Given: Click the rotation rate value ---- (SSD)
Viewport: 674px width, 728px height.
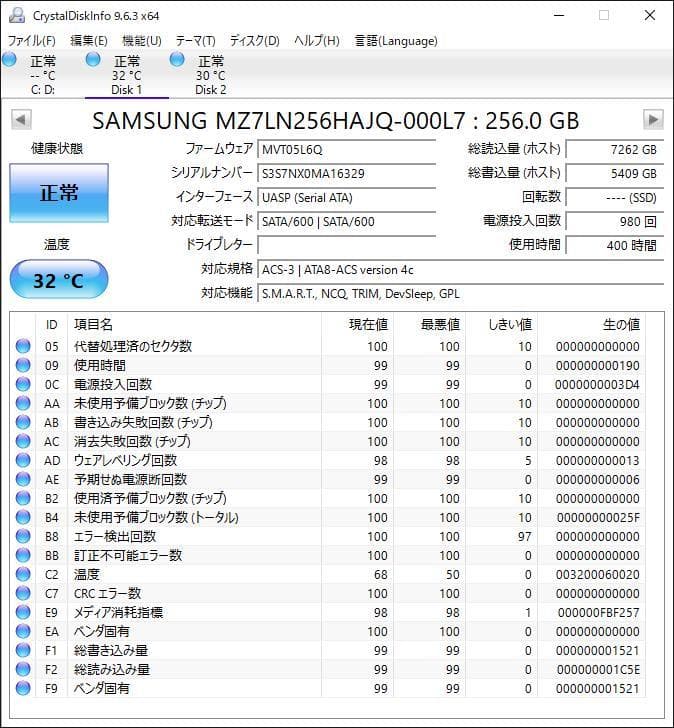Looking at the screenshot, I should tap(615, 198).
